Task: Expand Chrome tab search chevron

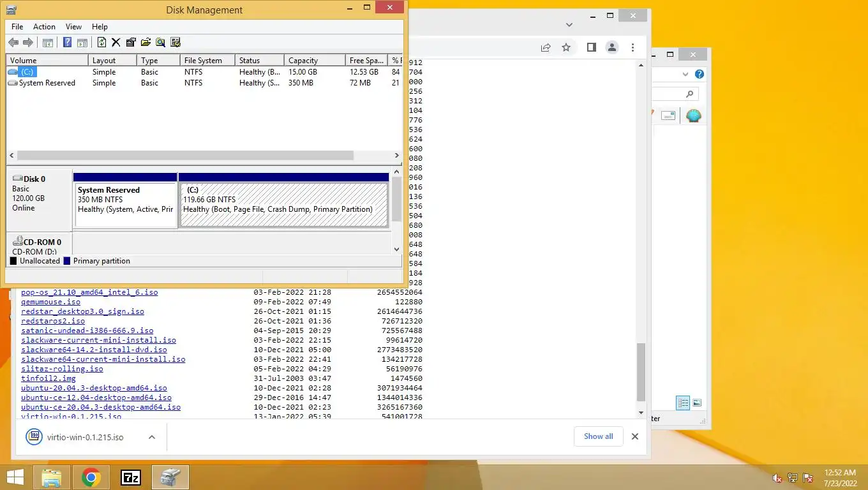Action: click(569, 25)
